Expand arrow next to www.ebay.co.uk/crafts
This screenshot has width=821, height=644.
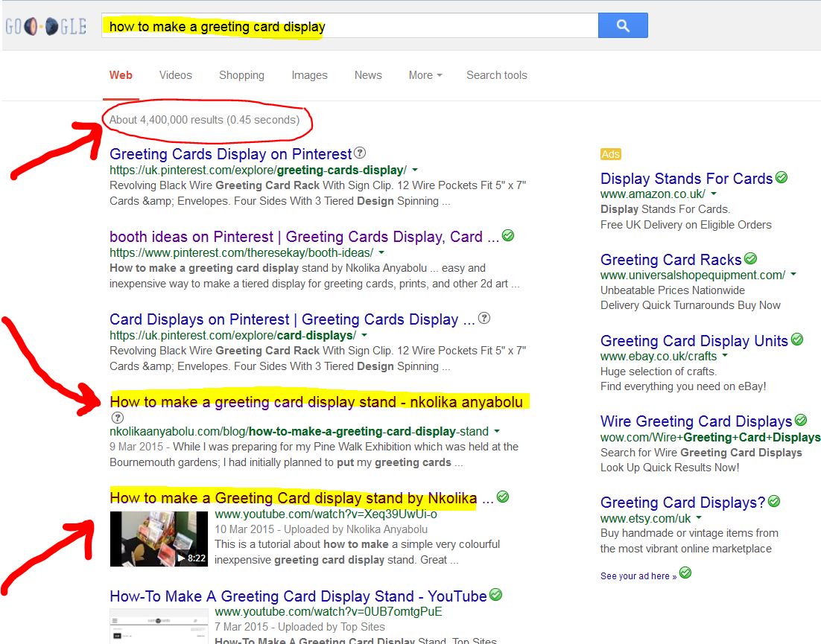click(725, 355)
